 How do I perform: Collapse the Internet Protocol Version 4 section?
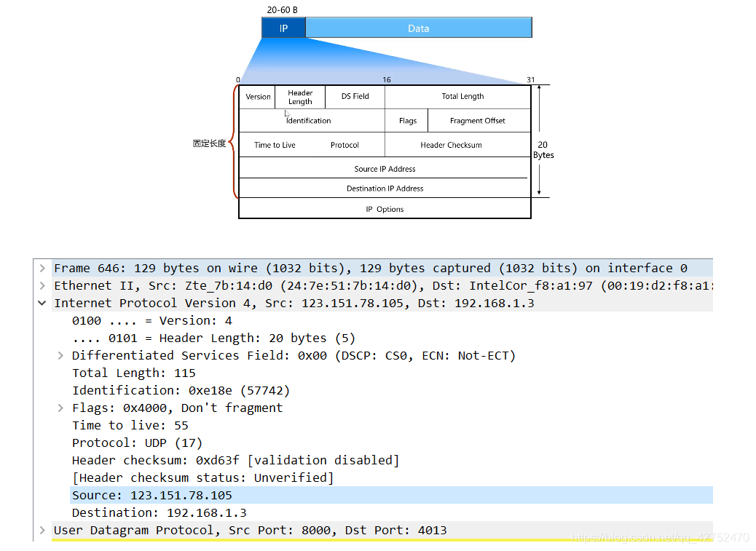pos(42,303)
